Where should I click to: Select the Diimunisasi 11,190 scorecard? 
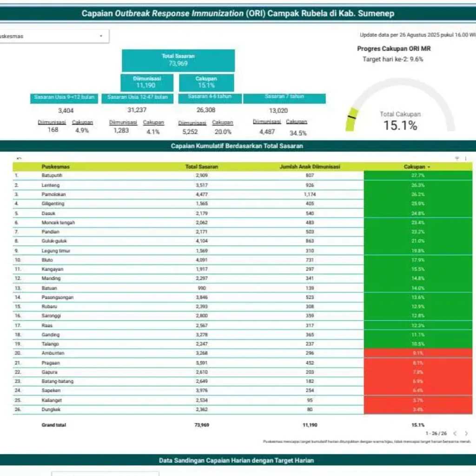[x=146, y=82]
